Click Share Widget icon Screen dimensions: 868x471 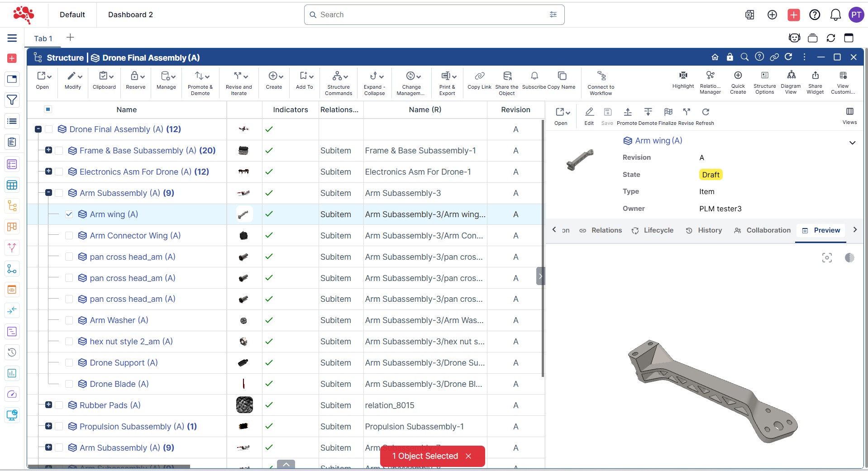[815, 76]
